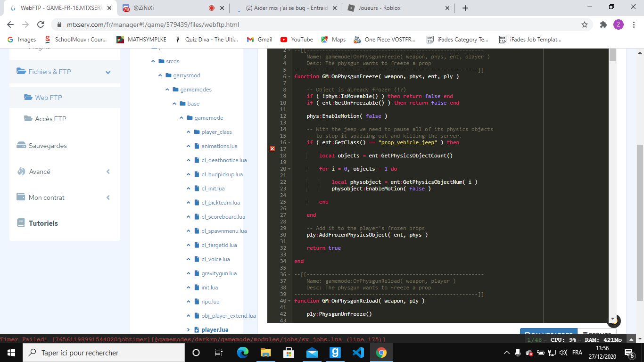Expand the Mon contrat menu chevron
This screenshot has height=362, width=644.
[108, 197]
